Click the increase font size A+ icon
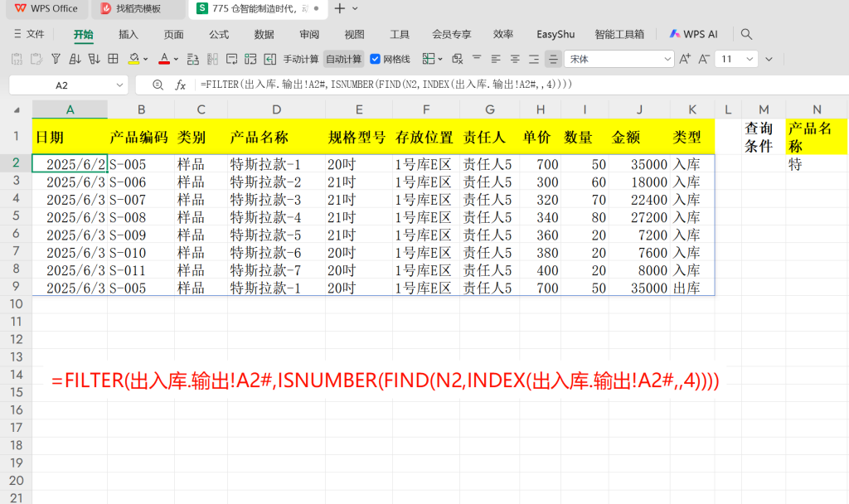Screen dimensions: 849x504 click(685, 59)
